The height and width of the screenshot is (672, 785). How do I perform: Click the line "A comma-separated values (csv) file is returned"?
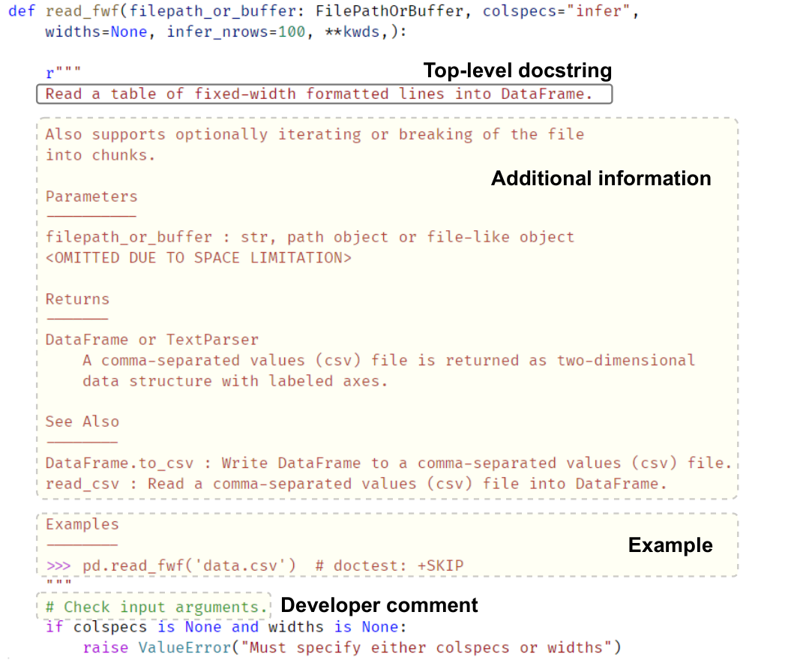(x=388, y=361)
